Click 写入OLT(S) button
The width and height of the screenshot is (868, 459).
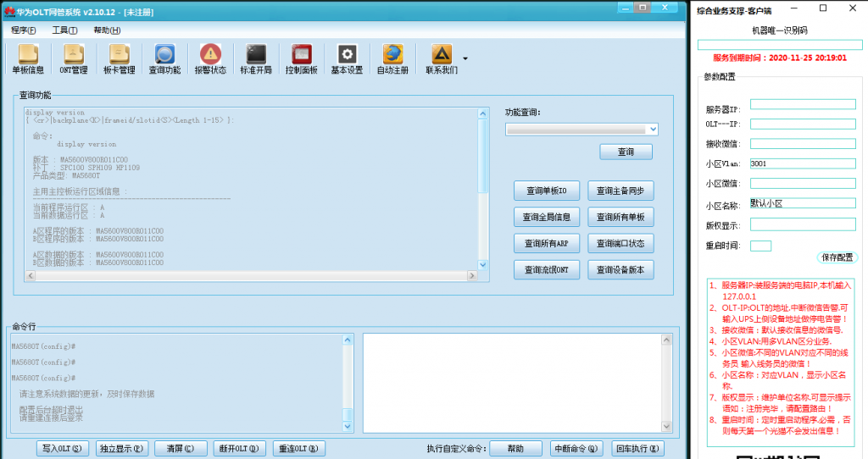click(x=62, y=449)
